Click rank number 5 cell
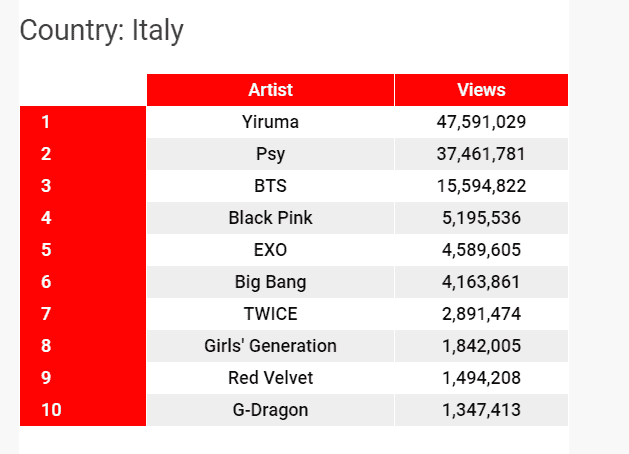 coord(46,250)
